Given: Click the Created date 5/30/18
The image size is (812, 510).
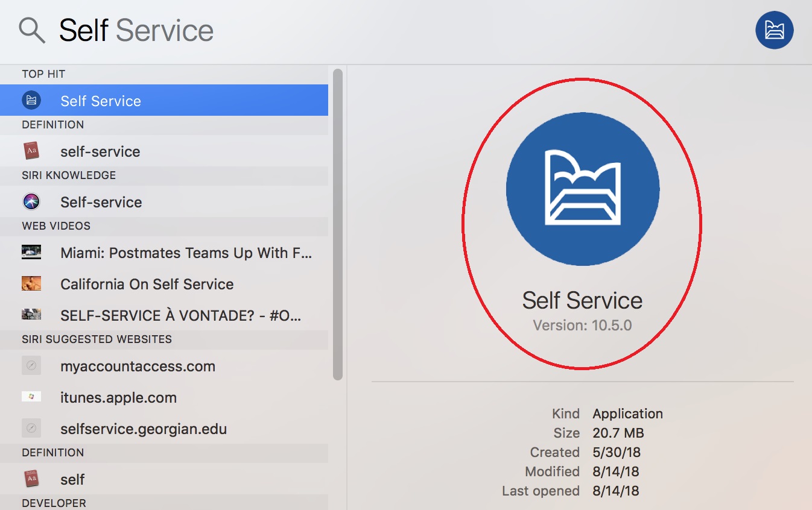Looking at the screenshot, I should pos(616,452).
